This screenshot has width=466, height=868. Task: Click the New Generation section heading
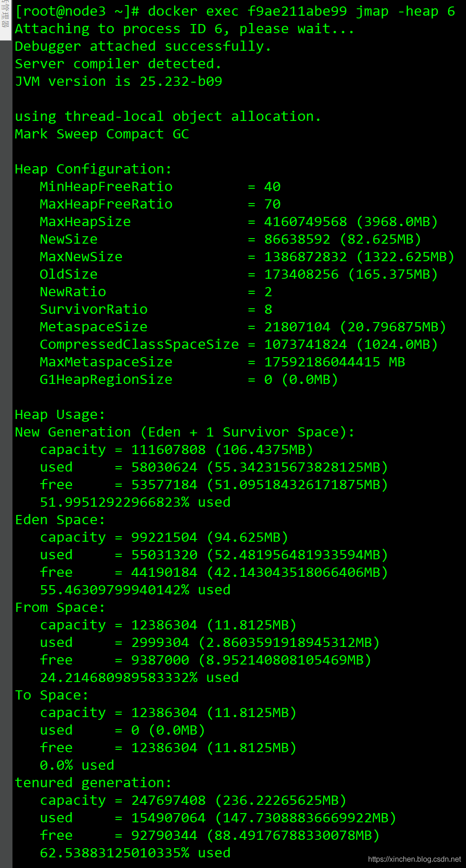185,432
